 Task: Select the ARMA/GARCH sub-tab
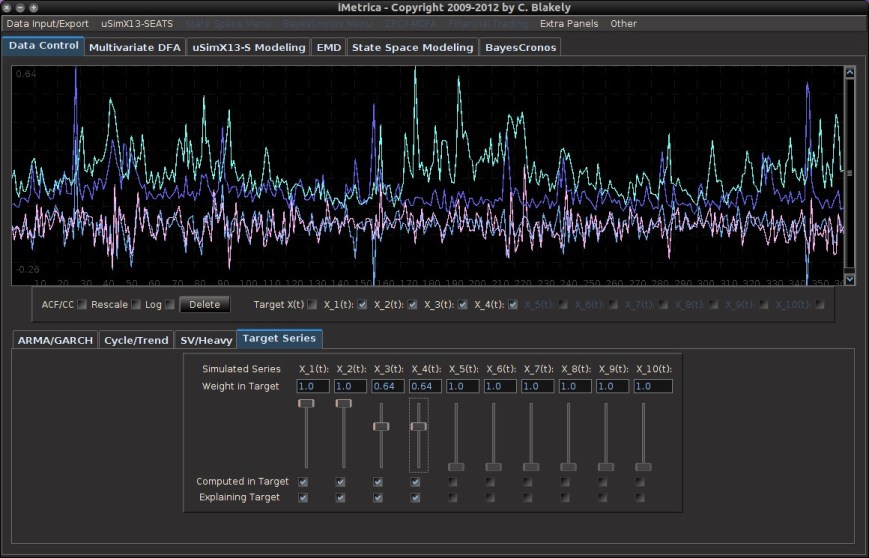point(55,340)
